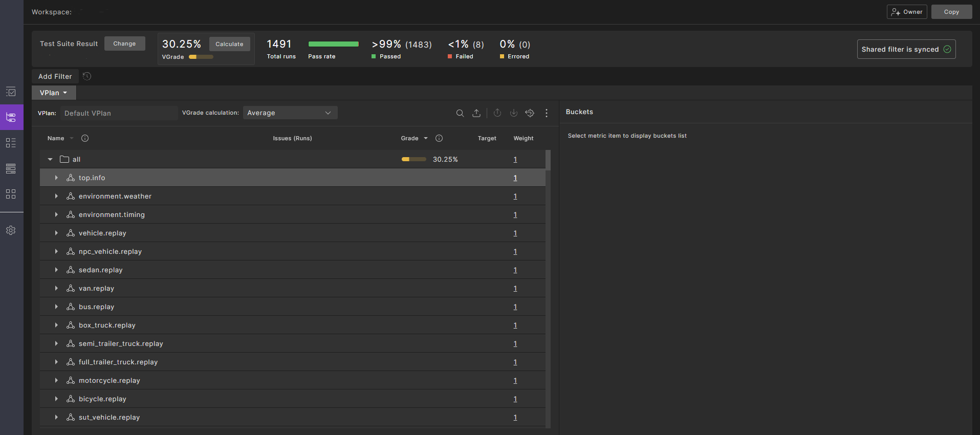Open the VGrade calculation Average dropdown
The image size is (980, 435).
290,113
